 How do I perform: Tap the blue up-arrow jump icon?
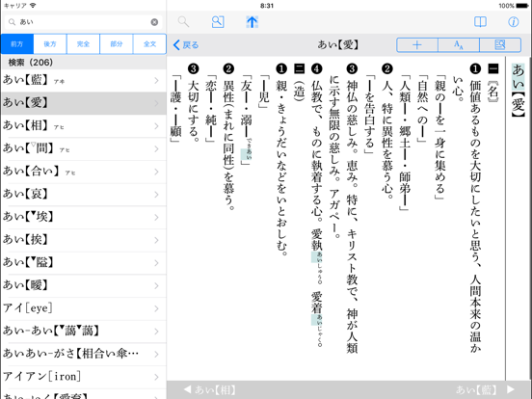(252, 22)
